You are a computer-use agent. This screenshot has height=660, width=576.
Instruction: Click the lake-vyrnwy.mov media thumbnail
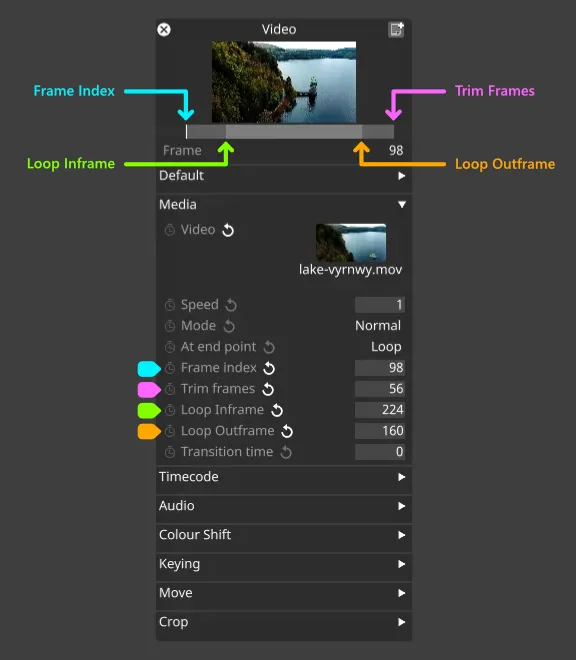coord(351,243)
